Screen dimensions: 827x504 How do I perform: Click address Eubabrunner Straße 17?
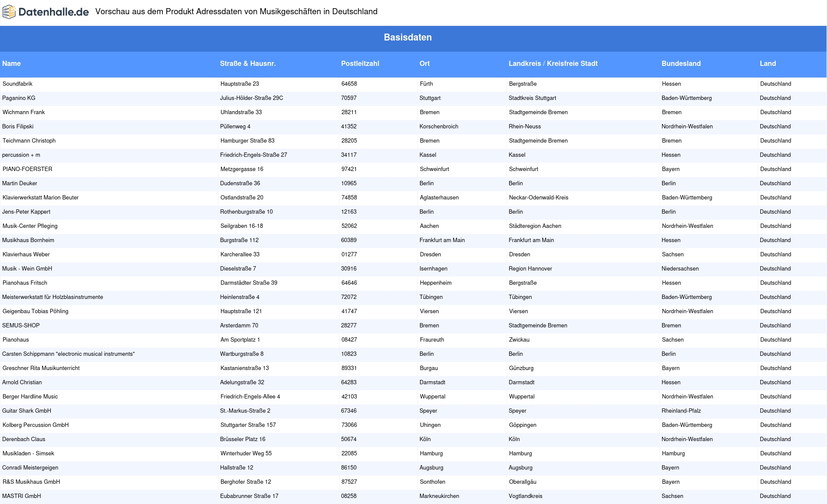click(249, 496)
